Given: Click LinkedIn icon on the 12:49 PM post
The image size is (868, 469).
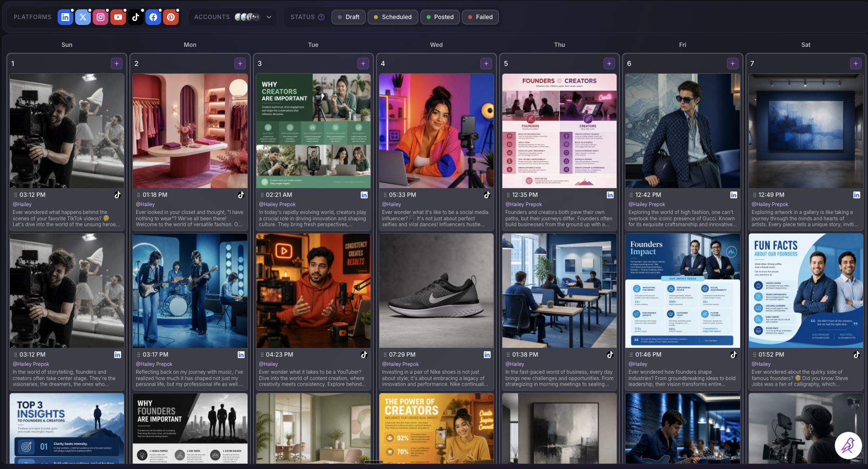Looking at the screenshot, I should (x=856, y=195).
